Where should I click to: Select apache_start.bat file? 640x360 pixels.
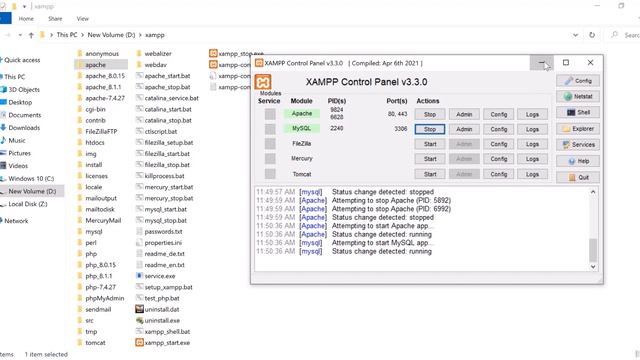coord(163,76)
